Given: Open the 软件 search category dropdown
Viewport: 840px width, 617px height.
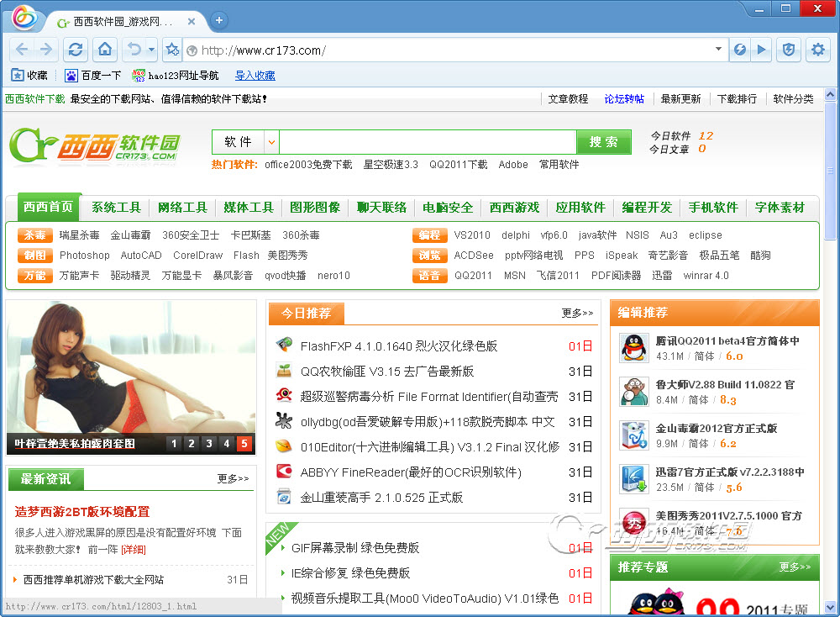Looking at the screenshot, I should [271, 142].
